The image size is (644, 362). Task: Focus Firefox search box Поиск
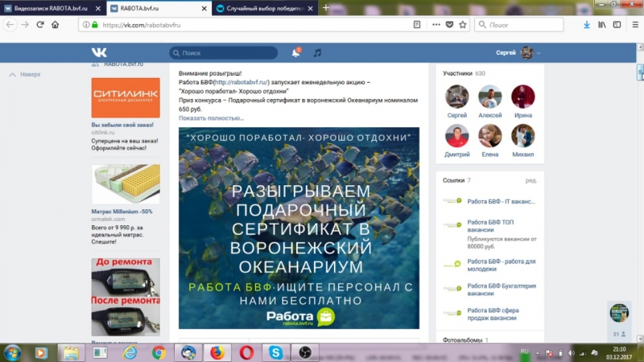pos(518,25)
